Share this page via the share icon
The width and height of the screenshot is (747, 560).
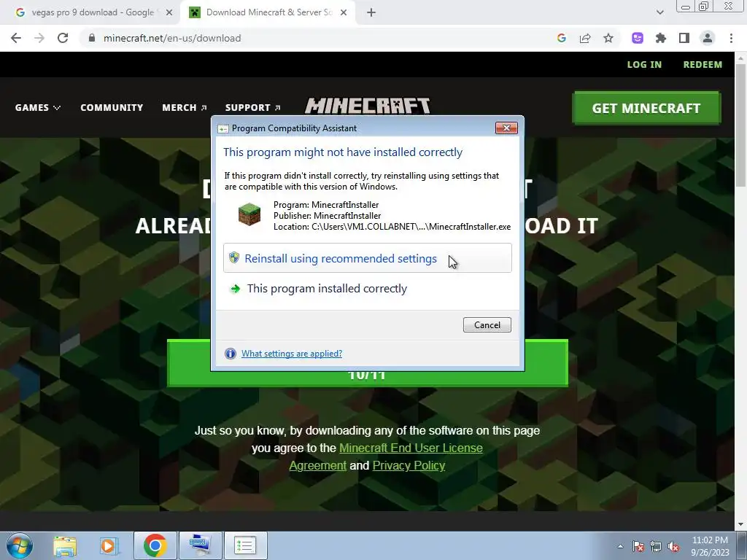585,38
